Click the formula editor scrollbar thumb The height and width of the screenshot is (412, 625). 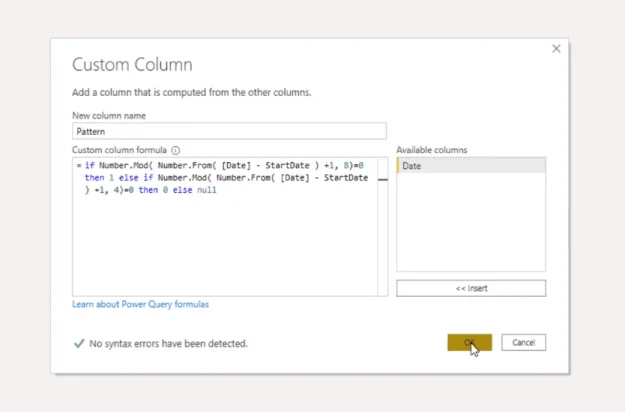coord(383,180)
